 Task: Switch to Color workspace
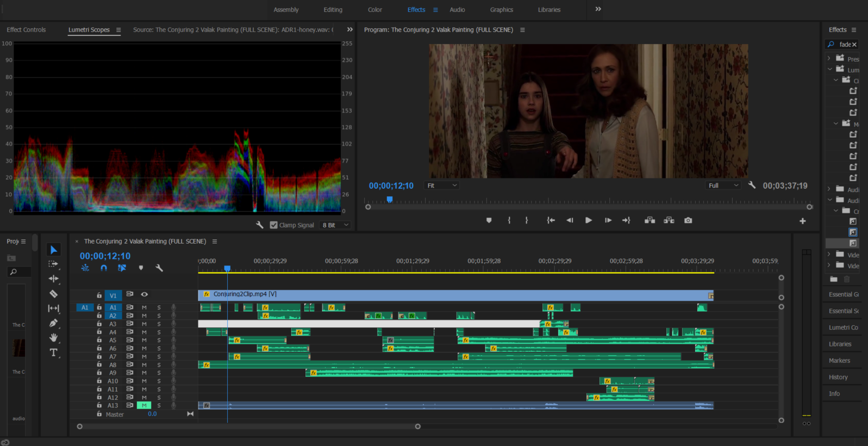(374, 10)
